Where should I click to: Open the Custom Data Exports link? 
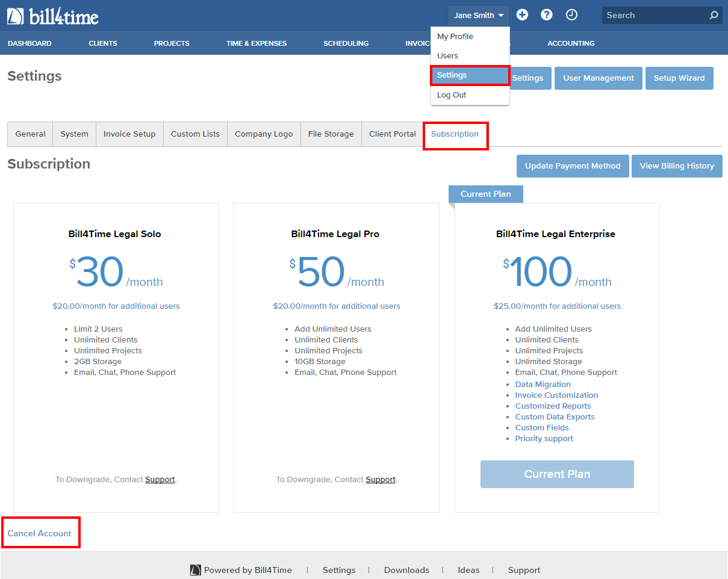[555, 417]
